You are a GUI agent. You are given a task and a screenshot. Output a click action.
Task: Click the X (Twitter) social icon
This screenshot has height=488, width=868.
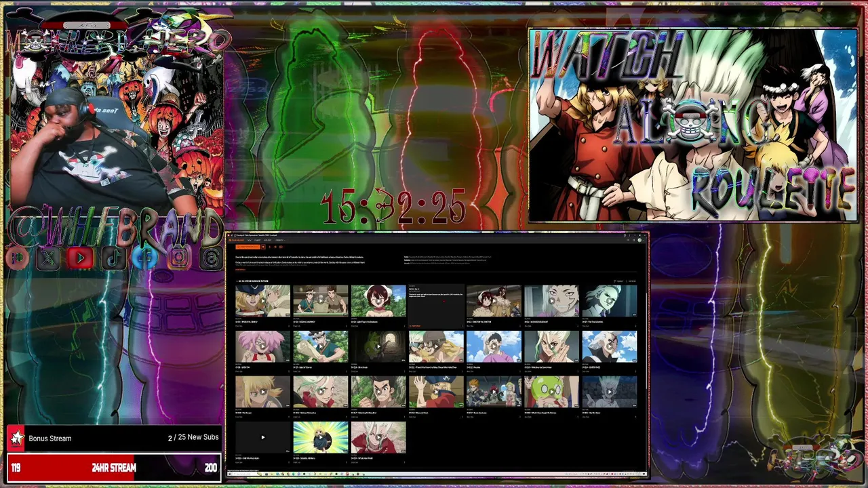coord(48,258)
